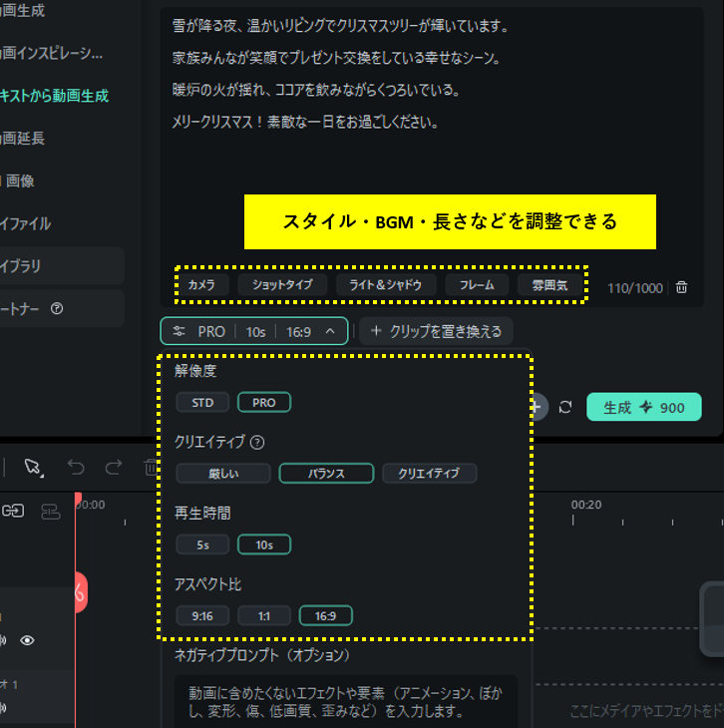Image resolution: width=724 pixels, height=728 pixels.
Task: Open the イファイル sidebar item
Action: [x=25, y=223]
